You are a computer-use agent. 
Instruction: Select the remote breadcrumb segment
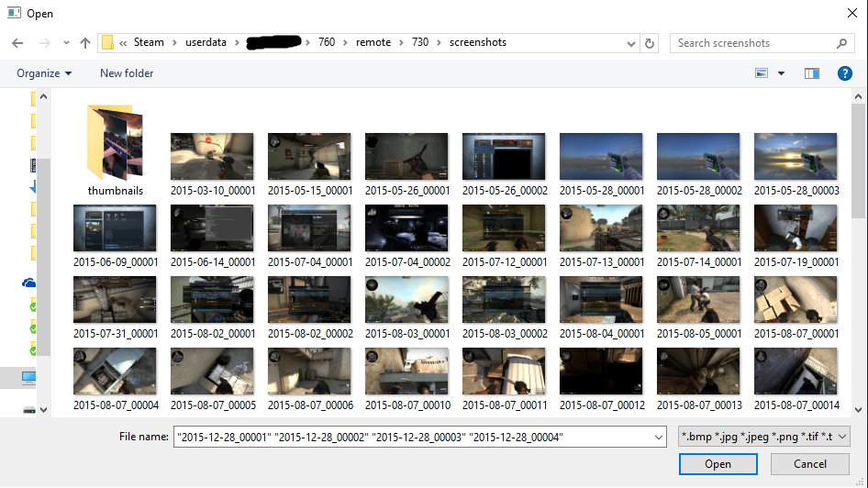point(373,42)
